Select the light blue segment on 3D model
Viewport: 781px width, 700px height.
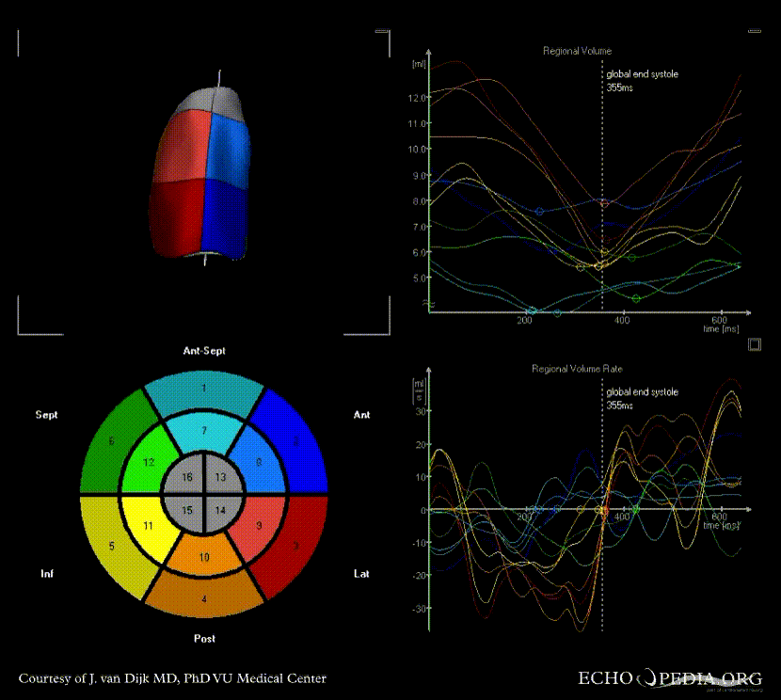point(229,148)
